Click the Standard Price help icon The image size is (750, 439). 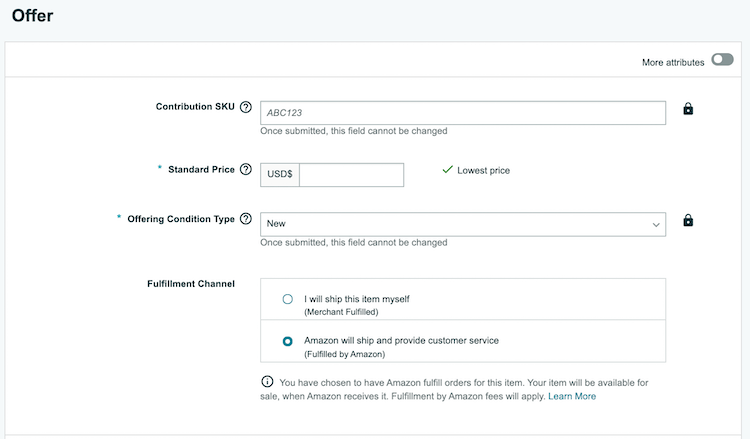[246, 170]
